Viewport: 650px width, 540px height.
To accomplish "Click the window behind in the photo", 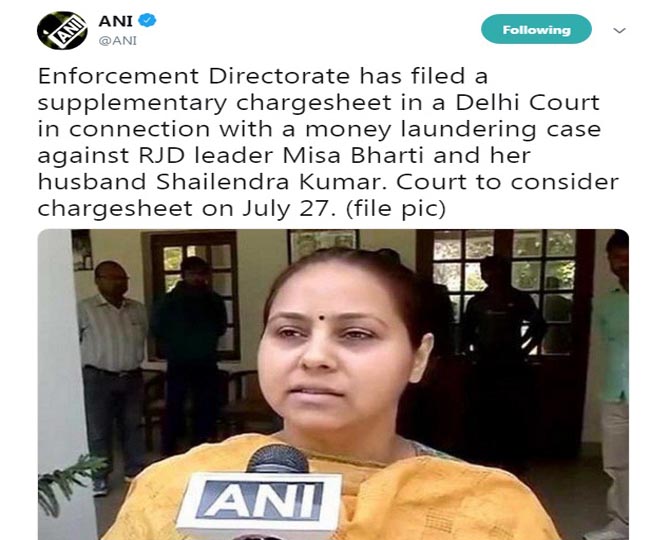I will pos(505,282).
